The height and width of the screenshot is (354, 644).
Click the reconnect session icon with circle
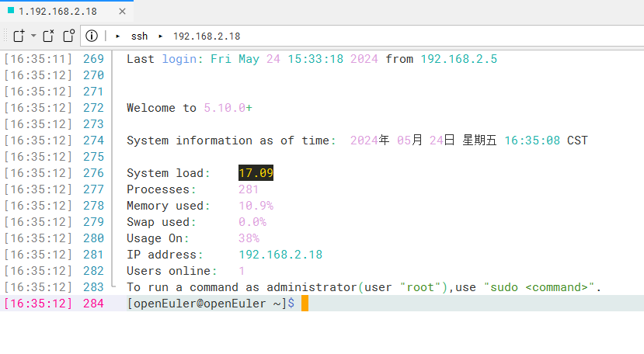tap(68, 36)
